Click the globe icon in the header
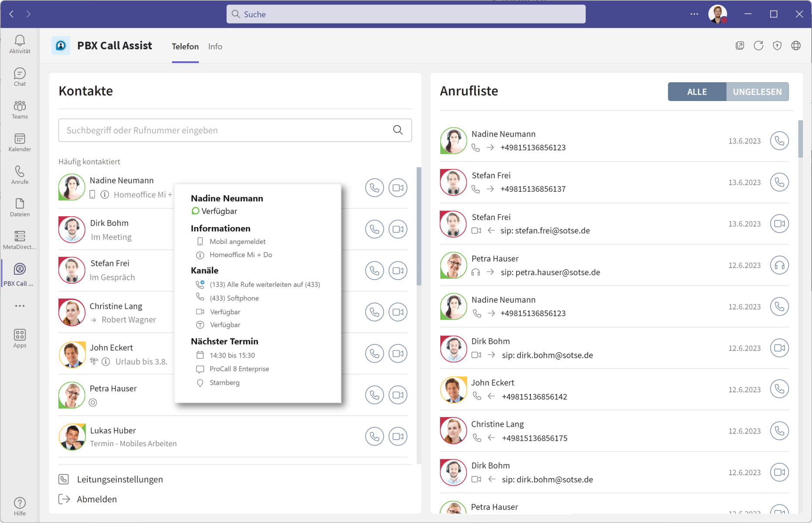 click(x=795, y=46)
